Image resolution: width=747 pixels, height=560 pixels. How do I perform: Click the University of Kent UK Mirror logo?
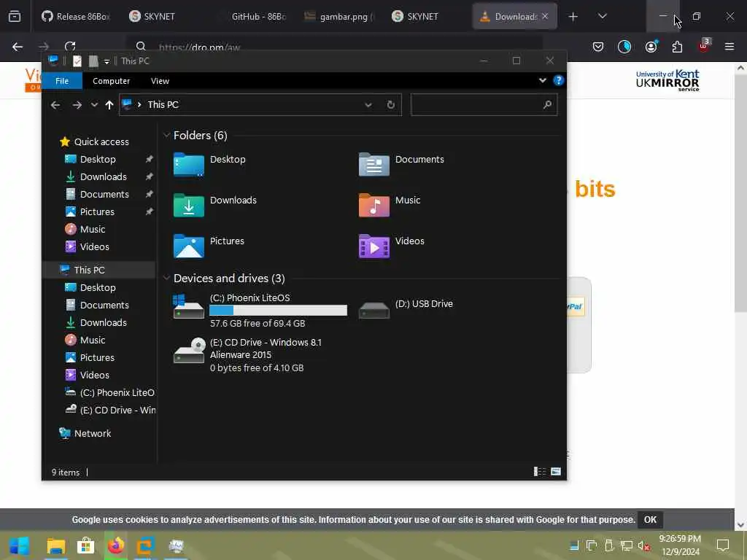pyautogui.click(x=667, y=80)
